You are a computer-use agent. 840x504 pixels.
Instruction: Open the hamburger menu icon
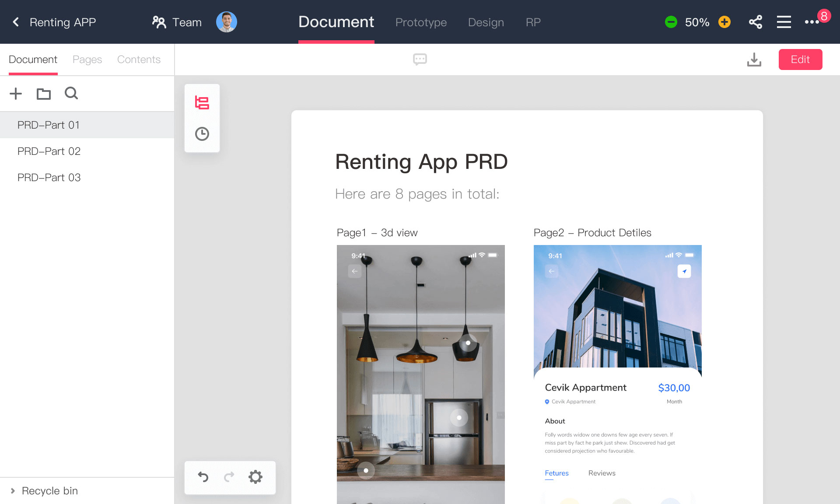point(784,22)
